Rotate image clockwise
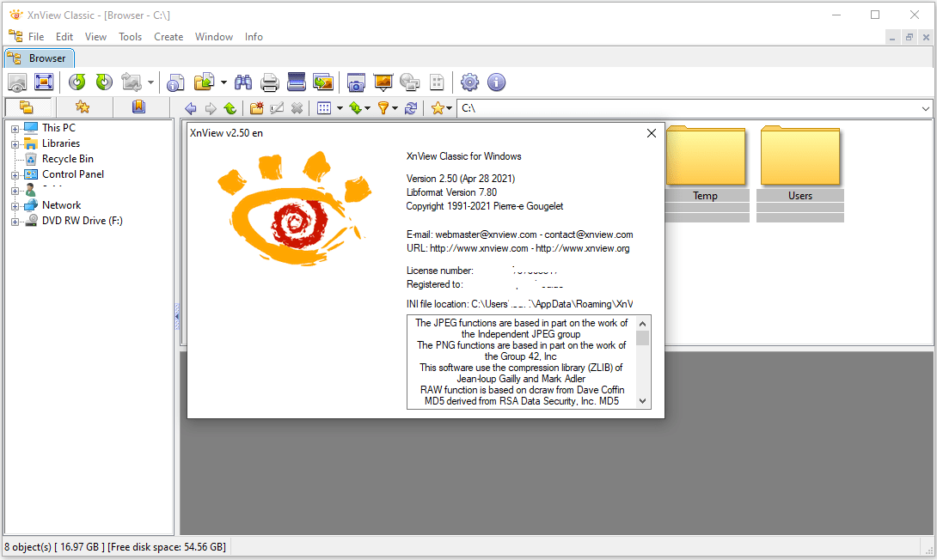Screen dimensions: 937x560 (x=104, y=82)
